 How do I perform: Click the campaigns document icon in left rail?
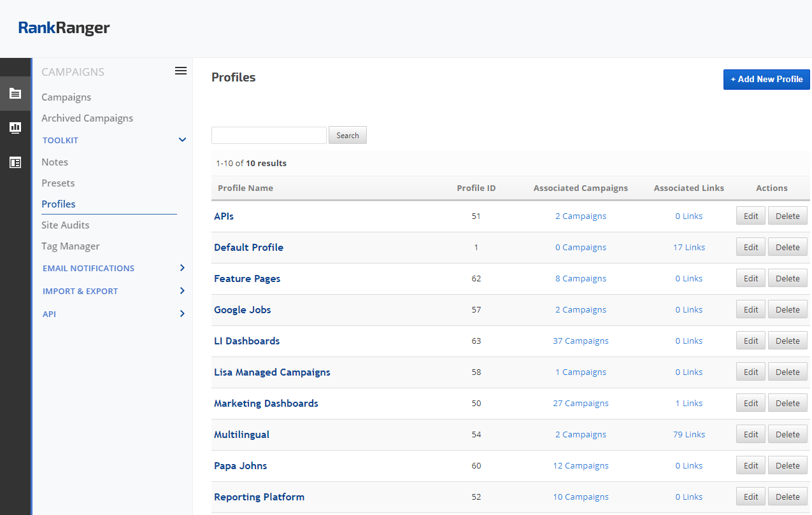click(x=15, y=94)
